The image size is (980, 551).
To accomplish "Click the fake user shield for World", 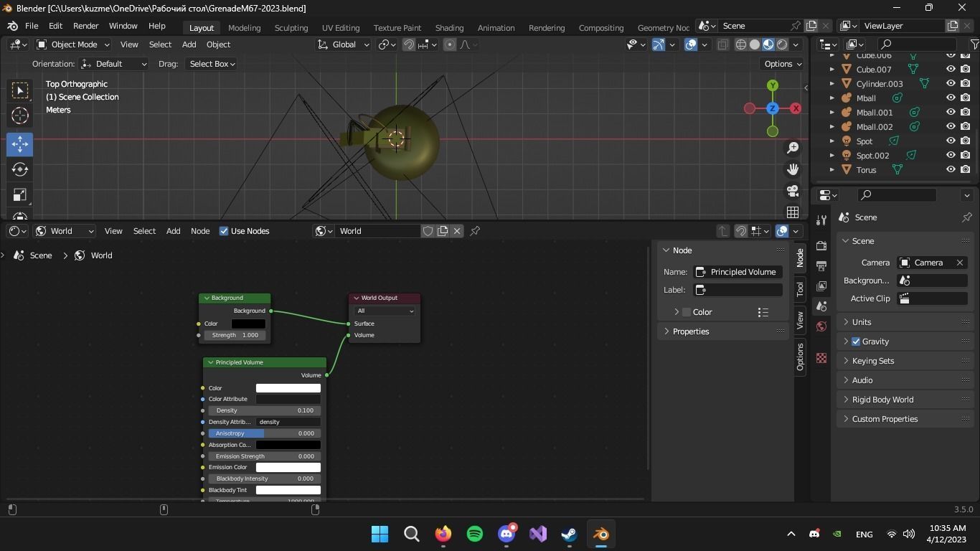I will [x=428, y=231].
